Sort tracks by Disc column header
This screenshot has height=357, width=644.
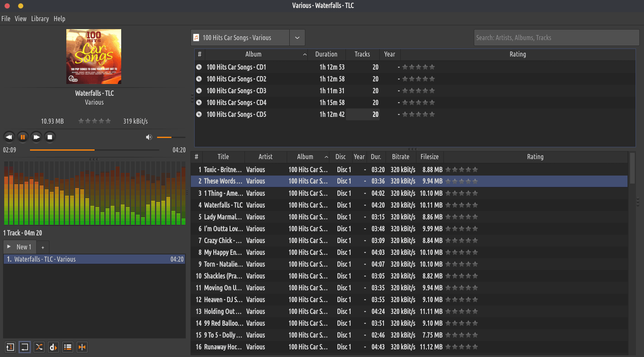341,157
